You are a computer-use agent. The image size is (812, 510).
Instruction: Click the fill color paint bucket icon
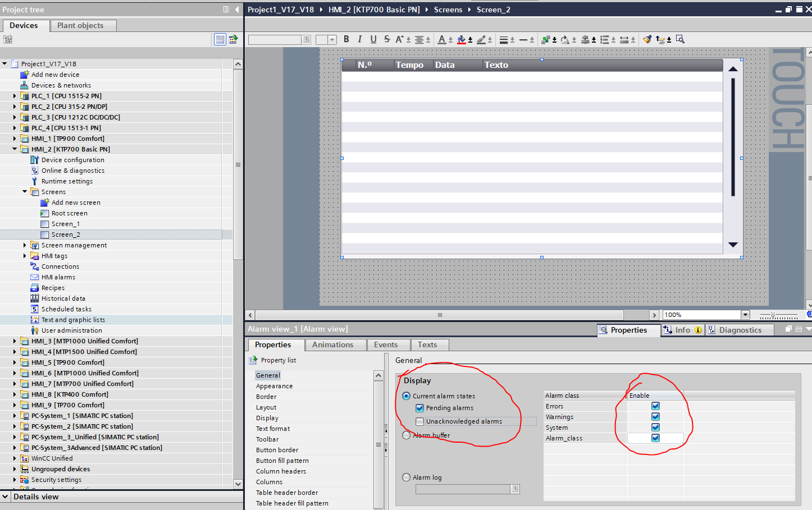[461, 39]
